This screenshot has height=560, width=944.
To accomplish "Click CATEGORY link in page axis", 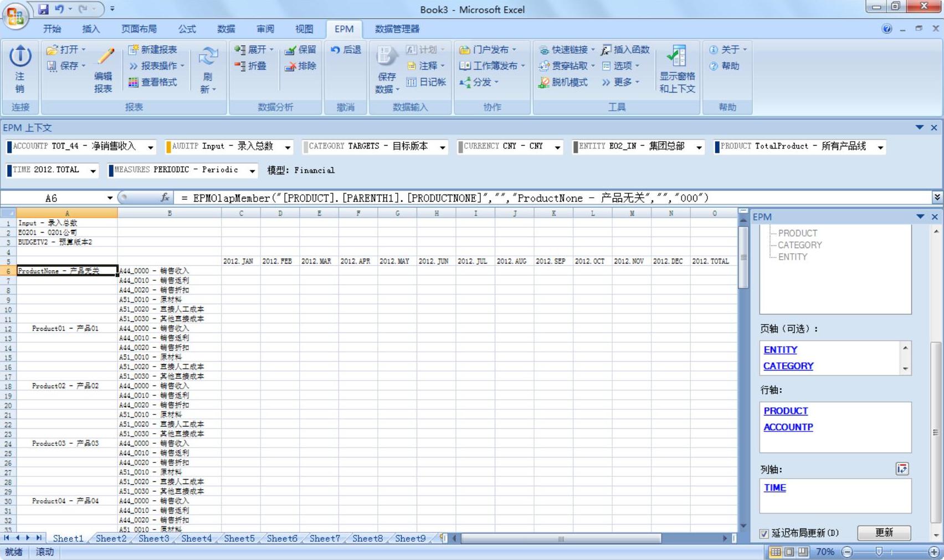I will (788, 366).
